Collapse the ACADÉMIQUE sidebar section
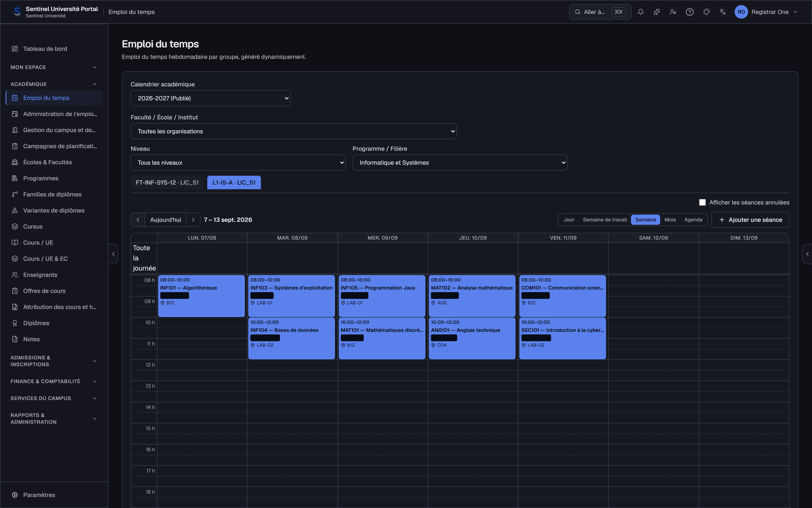 pyautogui.click(x=54, y=84)
